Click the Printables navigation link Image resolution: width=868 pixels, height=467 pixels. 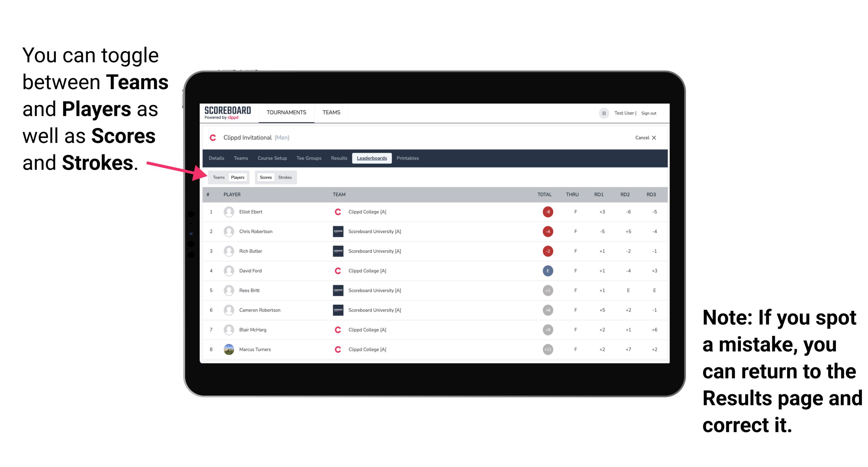(408, 158)
